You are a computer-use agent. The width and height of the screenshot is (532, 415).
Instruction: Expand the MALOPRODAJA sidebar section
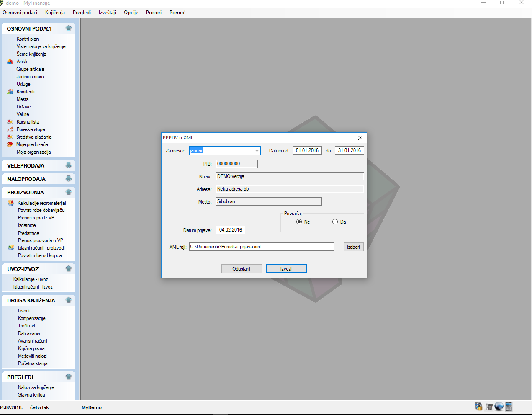(69, 179)
